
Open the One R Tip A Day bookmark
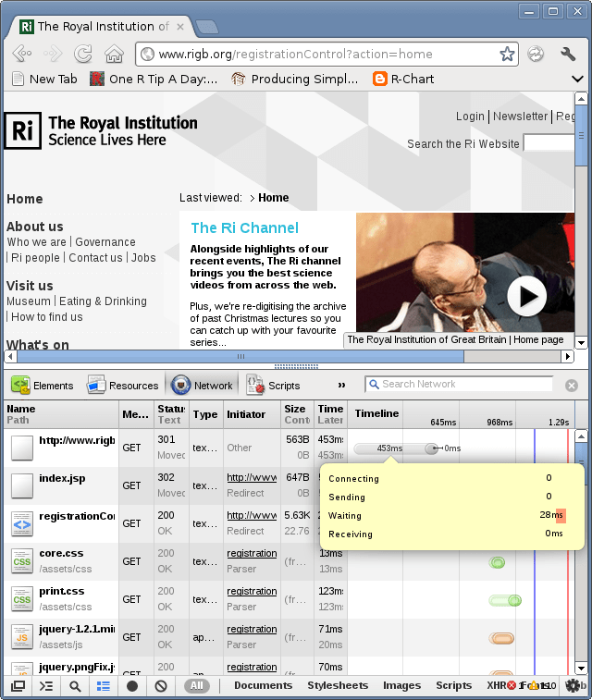tap(154, 79)
